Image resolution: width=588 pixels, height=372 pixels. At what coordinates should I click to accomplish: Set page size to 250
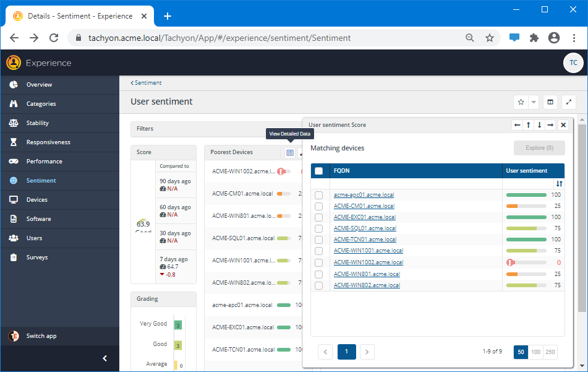(550, 352)
